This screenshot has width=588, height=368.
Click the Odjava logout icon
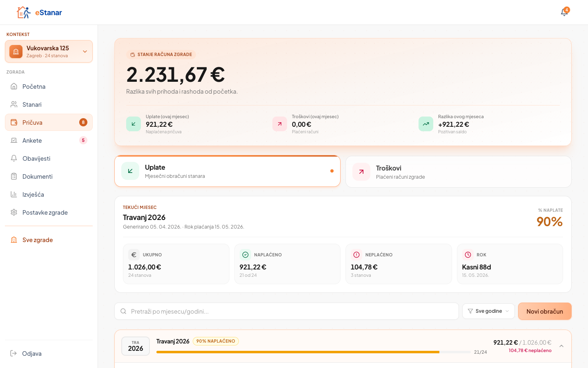pos(13,353)
